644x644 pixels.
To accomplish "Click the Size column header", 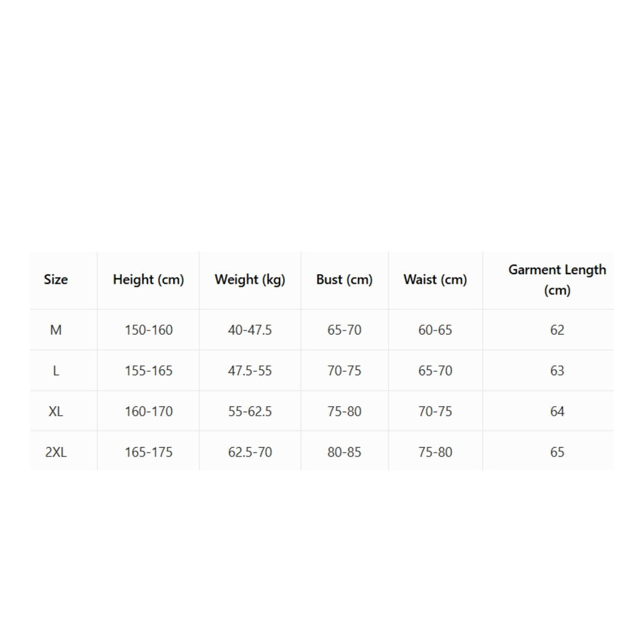I will tap(56, 280).
